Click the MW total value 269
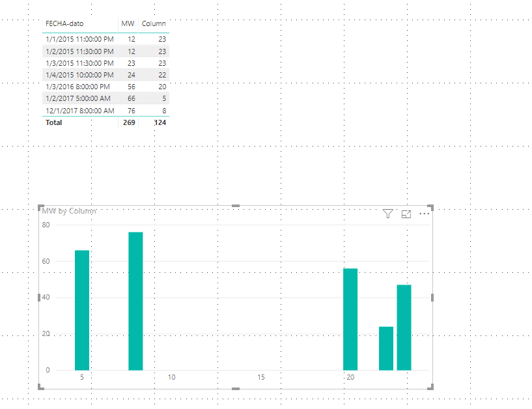This screenshot has width=532, height=409. click(129, 122)
